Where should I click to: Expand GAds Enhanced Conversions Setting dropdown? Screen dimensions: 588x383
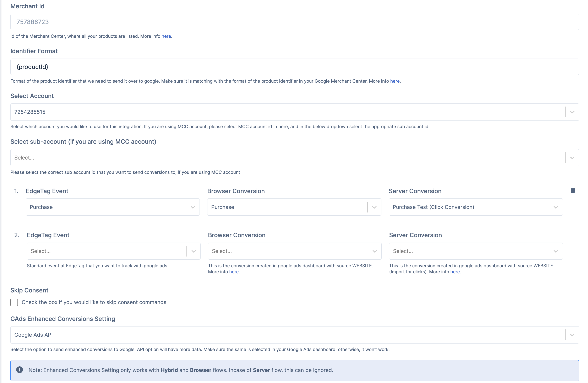click(572, 335)
